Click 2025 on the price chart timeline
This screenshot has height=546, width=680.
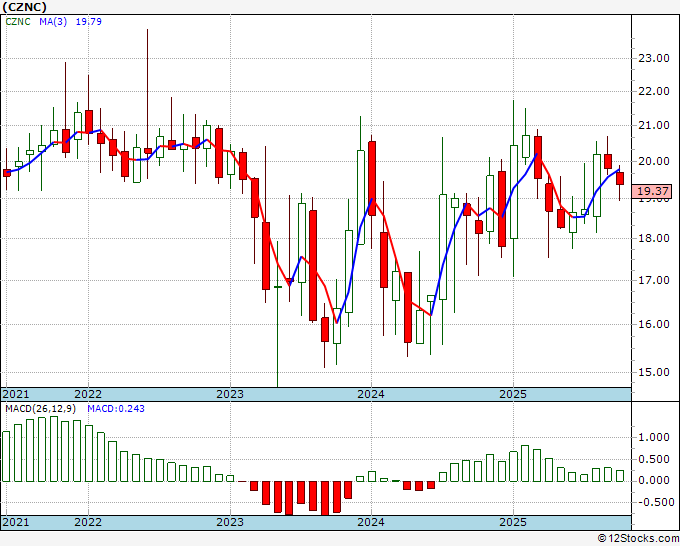click(513, 394)
